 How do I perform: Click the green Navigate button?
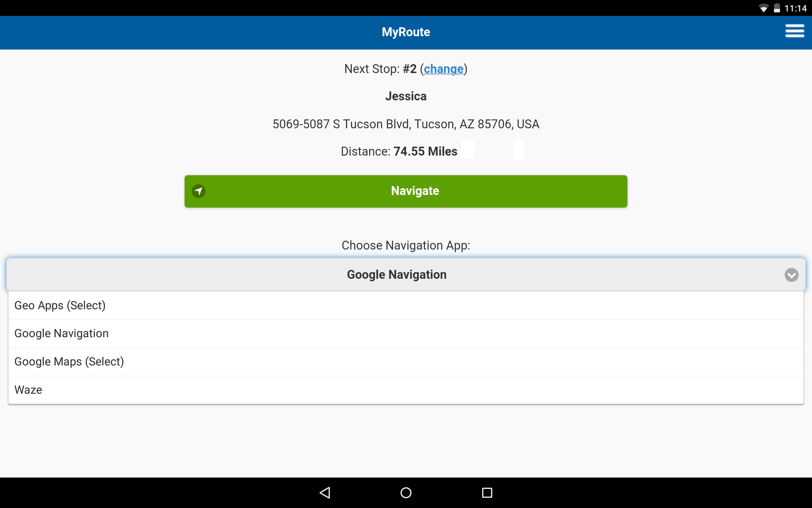[406, 191]
